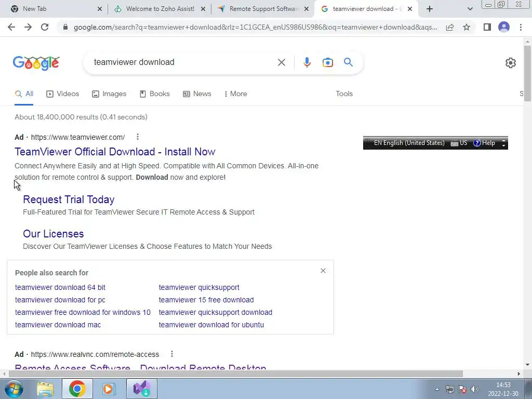532x399 pixels.
Task: Open Visual Studio Installer taskbar icon
Action: coord(141,389)
